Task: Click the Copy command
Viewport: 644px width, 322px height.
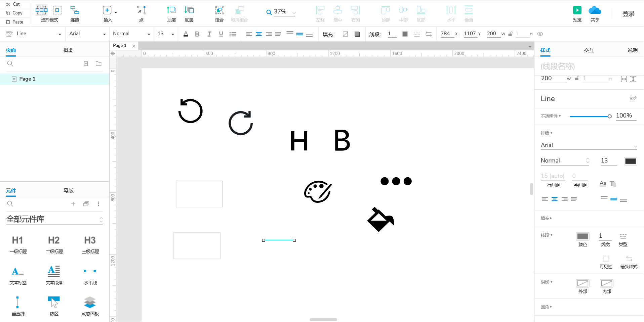Action: 14,13
